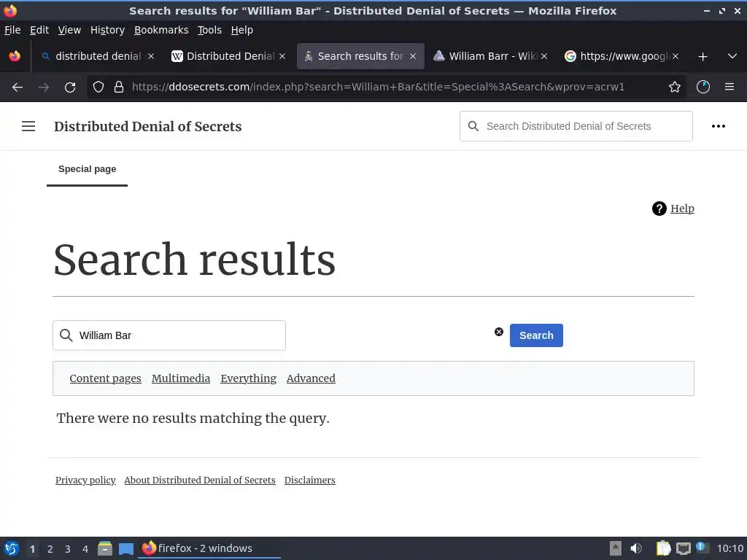Open Firefox View pinned icon
747x560 pixels.
pyautogui.click(x=15, y=56)
